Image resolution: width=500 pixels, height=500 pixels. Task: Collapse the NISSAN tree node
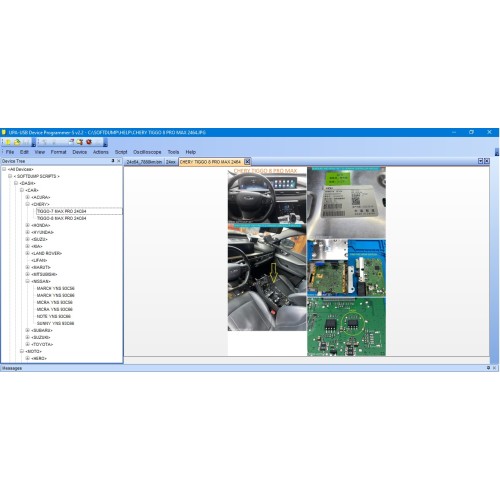point(28,281)
